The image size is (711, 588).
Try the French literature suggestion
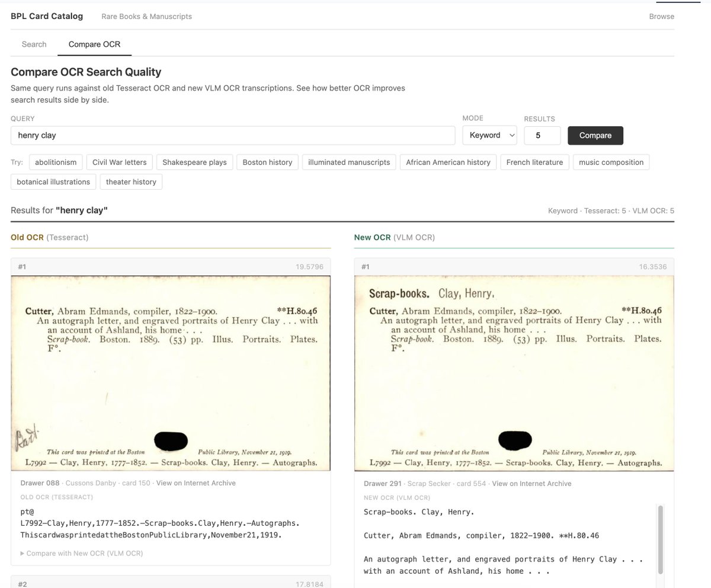pyautogui.click(x=534, y=162)
